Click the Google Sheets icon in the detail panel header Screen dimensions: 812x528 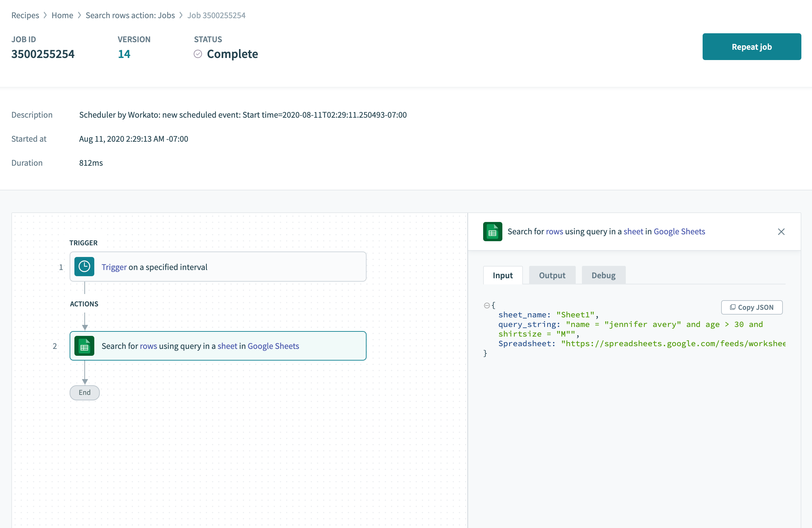coord(492,232)
